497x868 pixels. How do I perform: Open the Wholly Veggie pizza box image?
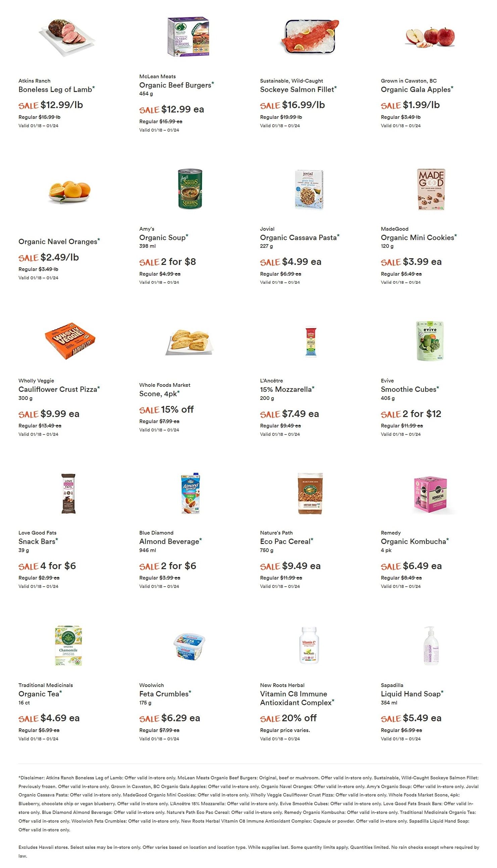coord(70,341)
